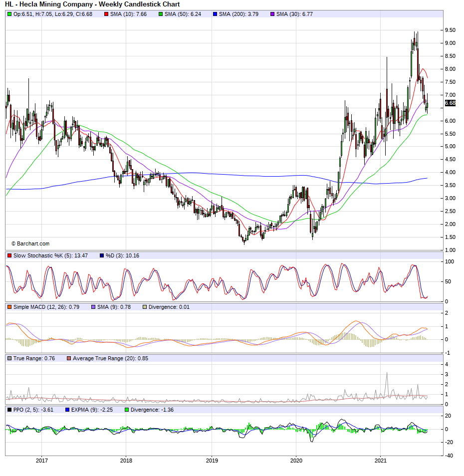The width and height of the screenshot is (464, 476).
Task: Click the purple SMA (30) legend swatch
Action: (272, 14)
